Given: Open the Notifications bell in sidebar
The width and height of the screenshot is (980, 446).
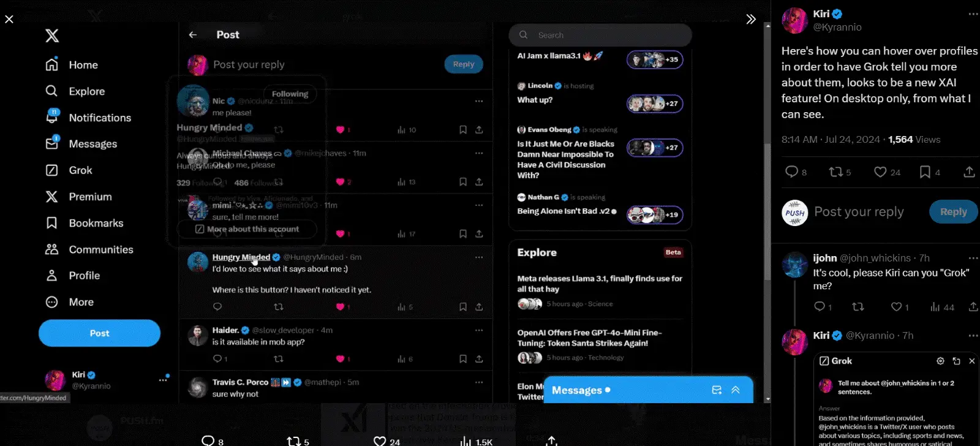Looking at the screenshot, I should (x=52, y=117).
